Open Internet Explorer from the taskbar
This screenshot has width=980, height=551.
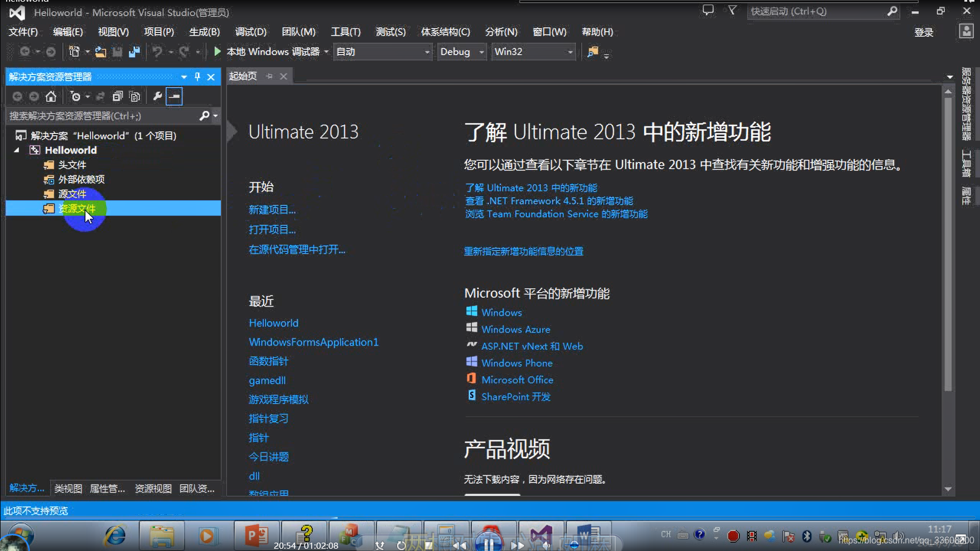click(x=115, y=535)
